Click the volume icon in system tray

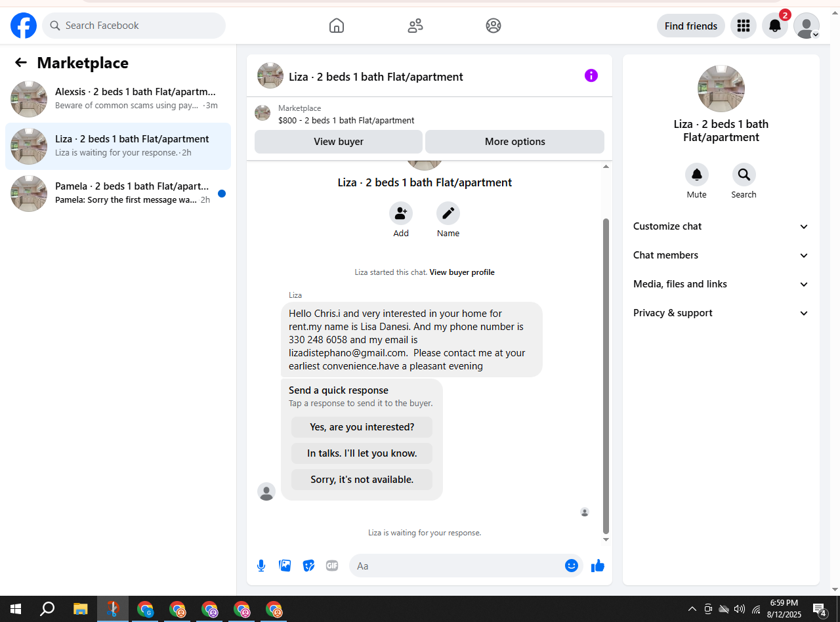(740, 609)
